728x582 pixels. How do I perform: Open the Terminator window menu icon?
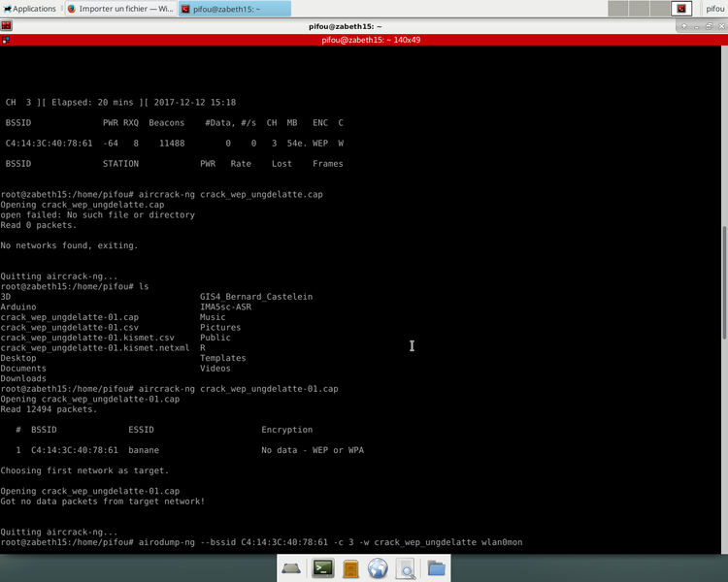pyautogui.click(x=6, y=25)
